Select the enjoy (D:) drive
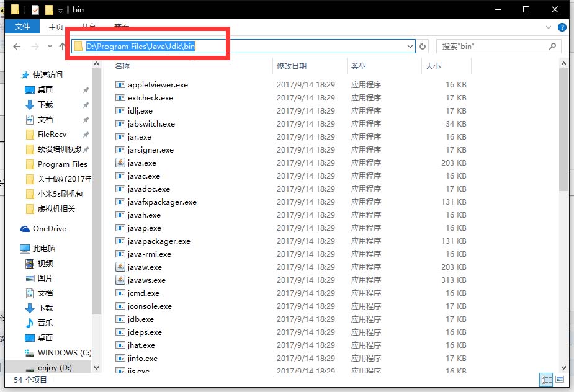Viewport: 574px width, 392px height. click(x=55, y=367)
